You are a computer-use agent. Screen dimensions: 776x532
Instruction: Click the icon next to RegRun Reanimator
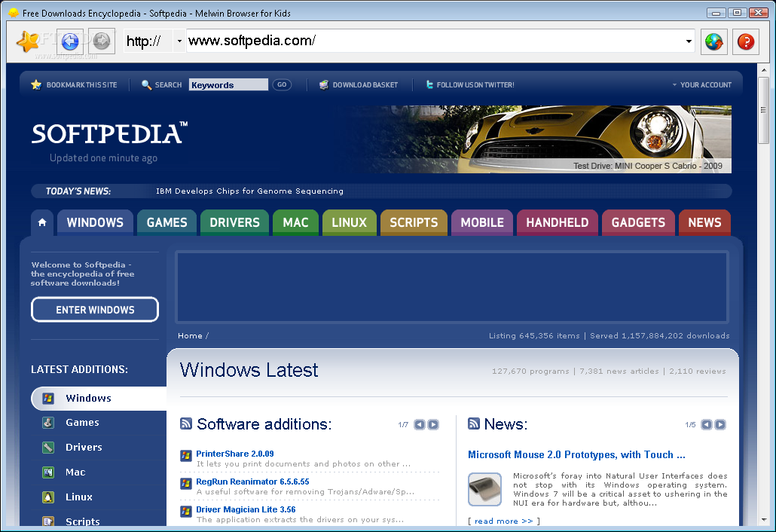click(186, 483)
